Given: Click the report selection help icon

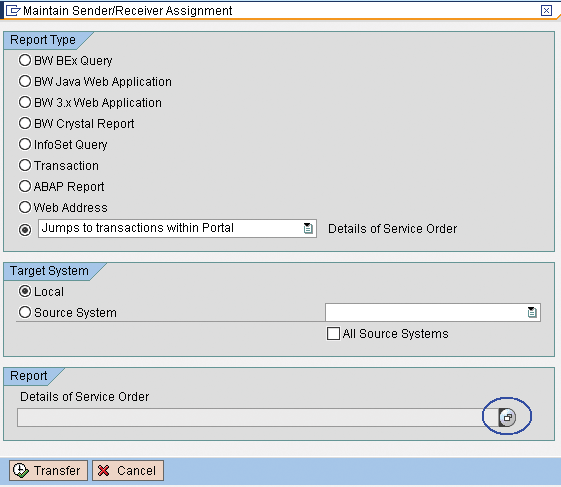Looking at the screenshot, I should (x=507, y=417).
